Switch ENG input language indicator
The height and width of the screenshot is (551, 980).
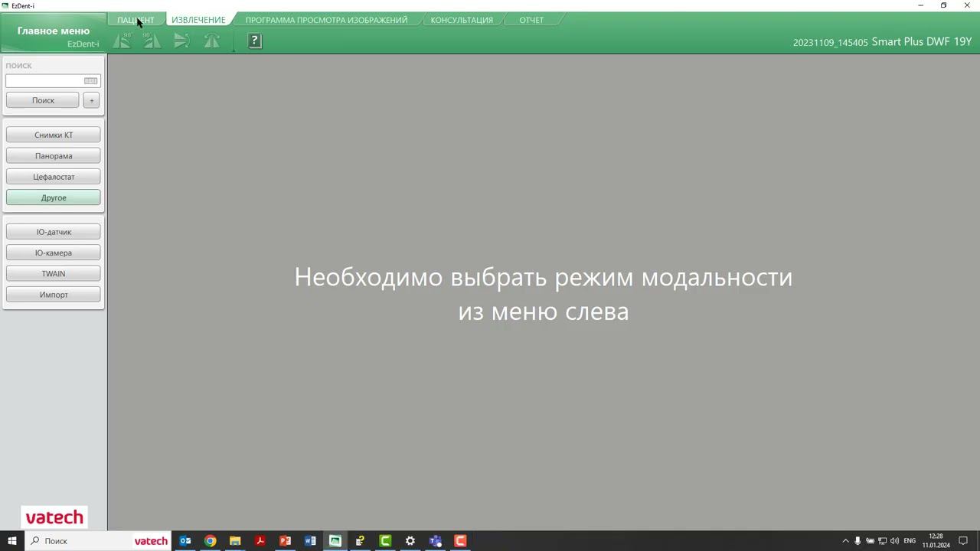coord(910,541)
